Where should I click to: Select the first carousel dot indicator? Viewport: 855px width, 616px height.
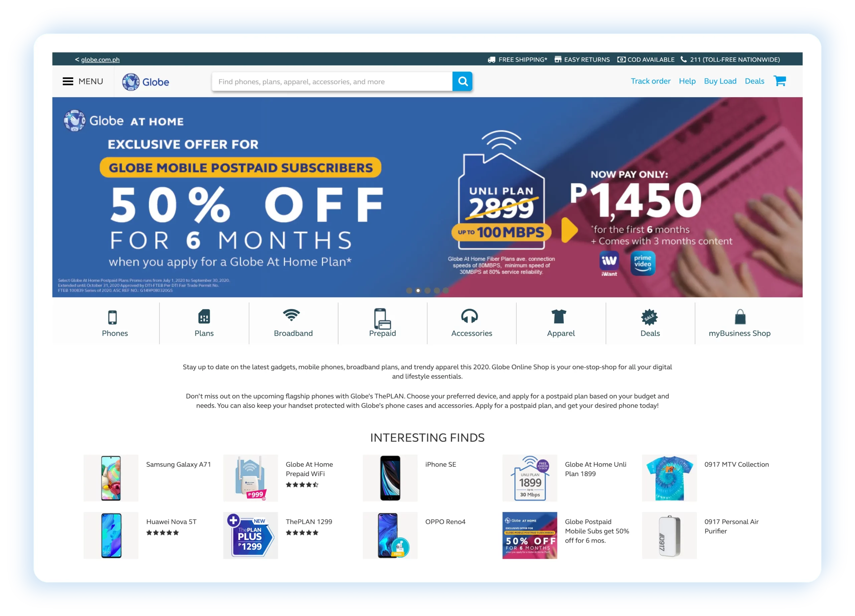tap(409, 291)
